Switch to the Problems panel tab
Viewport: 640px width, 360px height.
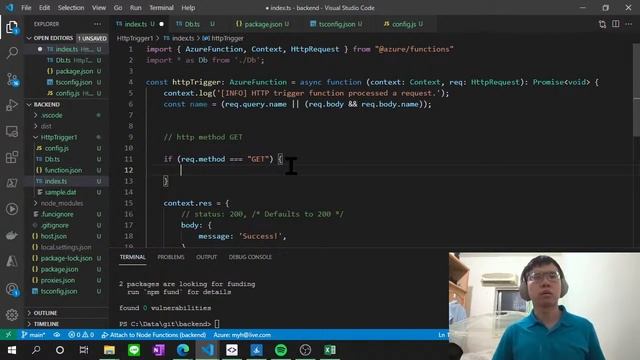(x=171, y=257)
